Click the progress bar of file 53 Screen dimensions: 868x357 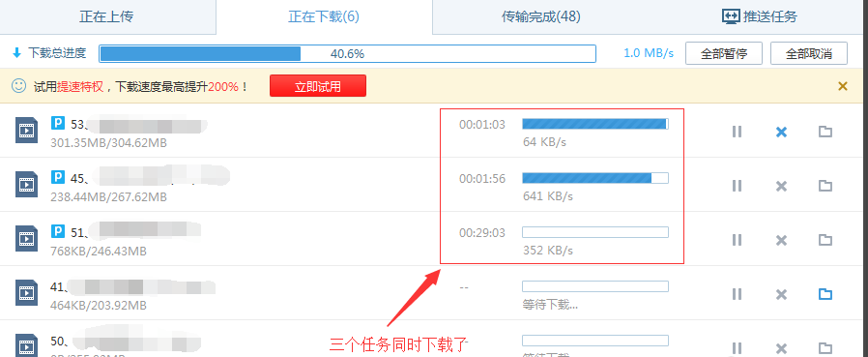point(595,124)
